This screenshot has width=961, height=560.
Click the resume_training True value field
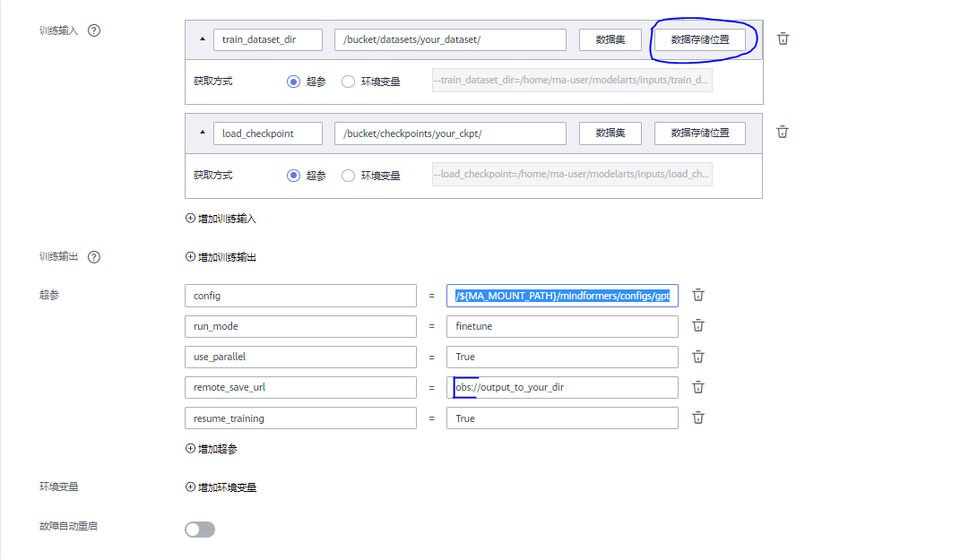click(x=563, y=418)
